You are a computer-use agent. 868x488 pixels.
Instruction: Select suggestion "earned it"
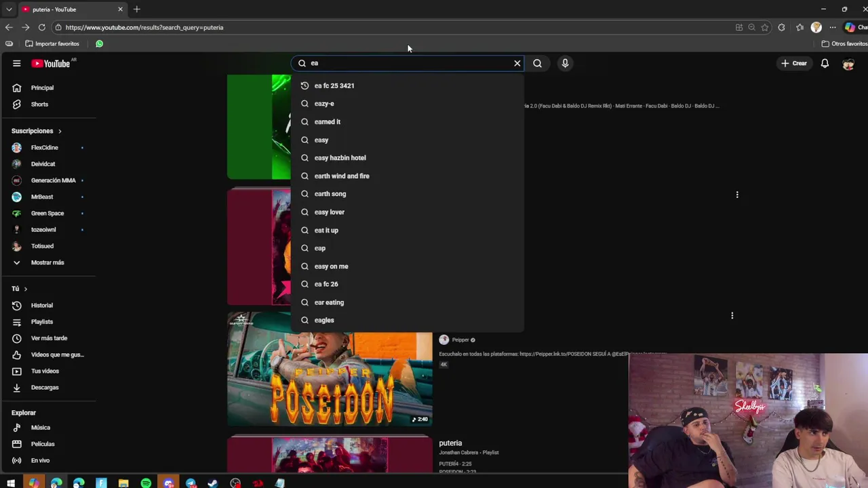click(407, 122)
